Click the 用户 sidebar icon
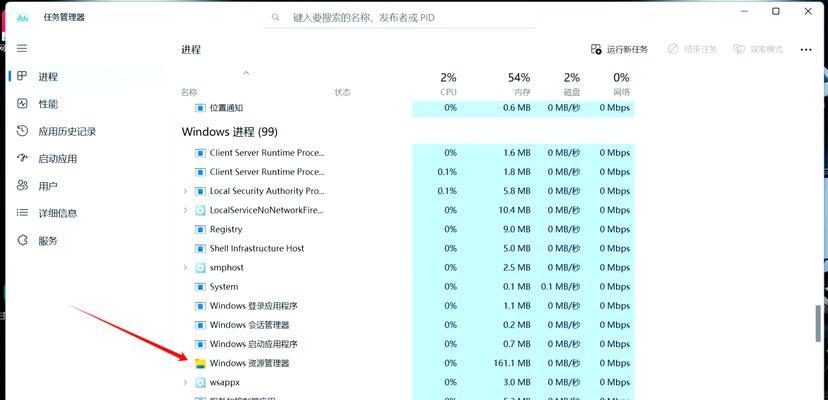 (22, 185)
